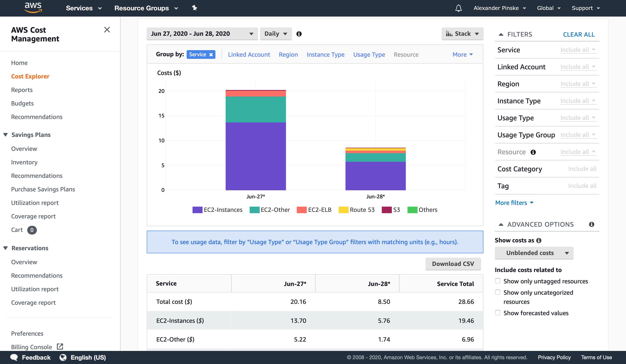Open Linked Account filter Include all dropdown
626x364 pixels.
pos(578,67)
